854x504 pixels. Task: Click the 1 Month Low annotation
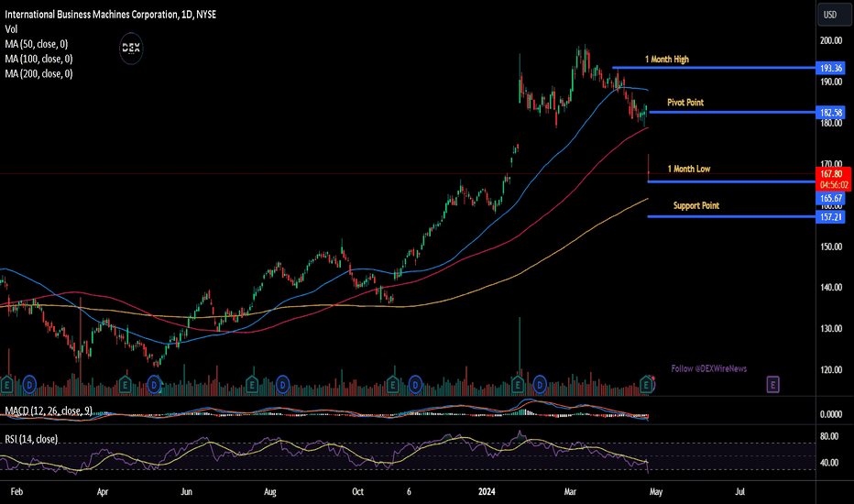point(689,169)
